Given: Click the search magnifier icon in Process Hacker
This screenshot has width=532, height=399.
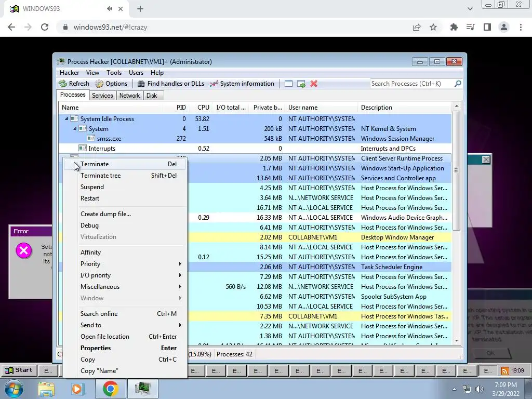Looking at the screenshot, I should (458, 84).
